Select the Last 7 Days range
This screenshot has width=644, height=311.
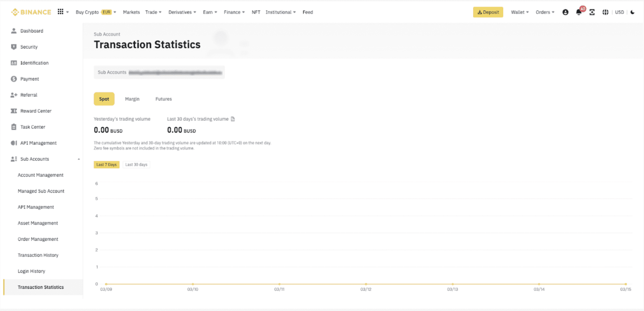[x=107, y=165]
